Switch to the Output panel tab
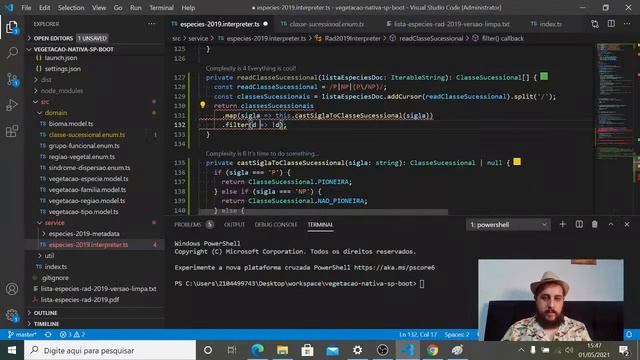 234,224
